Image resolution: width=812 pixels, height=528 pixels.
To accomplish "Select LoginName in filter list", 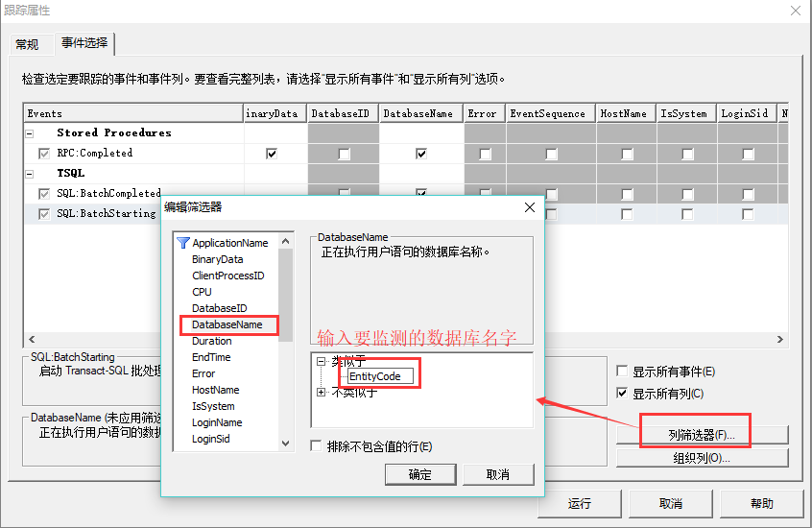I will [217, 422].
